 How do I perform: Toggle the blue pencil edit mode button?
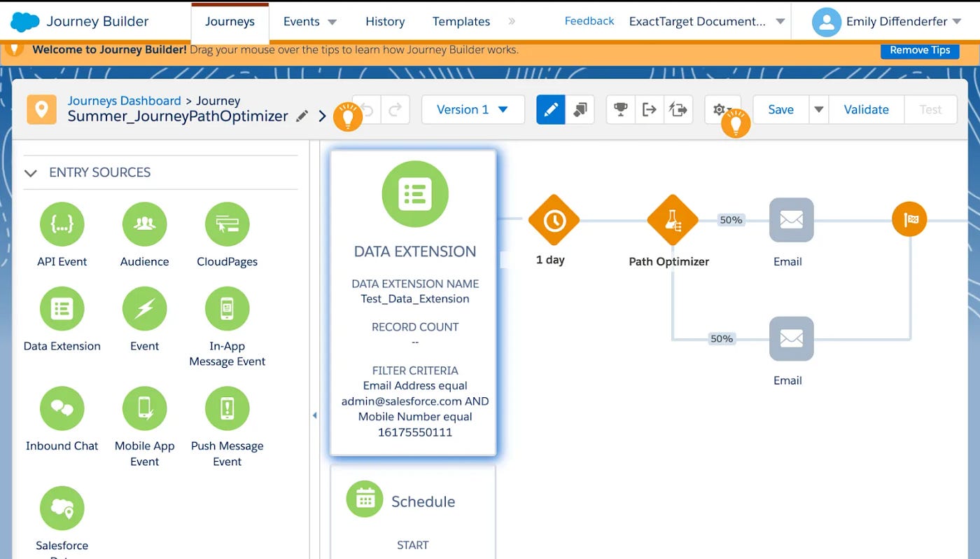tap(551, 109)
